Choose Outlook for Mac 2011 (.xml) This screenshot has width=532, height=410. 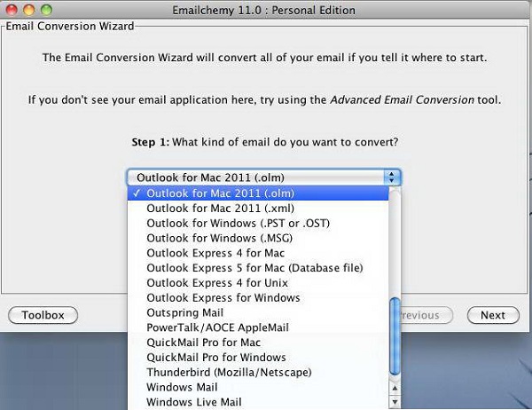(x=258, y=208)
